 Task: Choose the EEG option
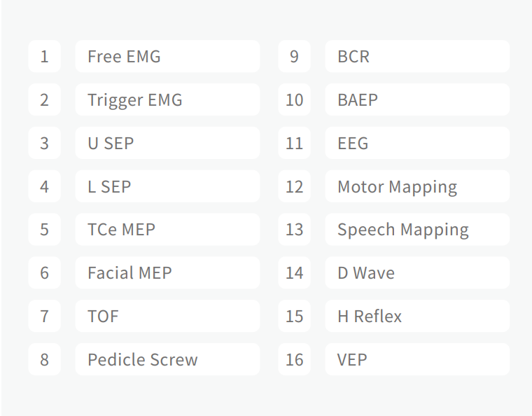click(416, 143)
